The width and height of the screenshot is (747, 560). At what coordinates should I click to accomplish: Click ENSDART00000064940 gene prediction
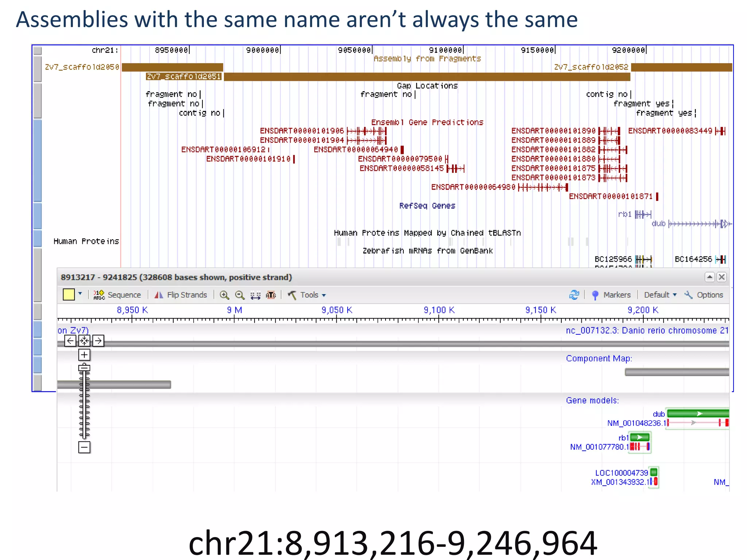click(359, 150)
